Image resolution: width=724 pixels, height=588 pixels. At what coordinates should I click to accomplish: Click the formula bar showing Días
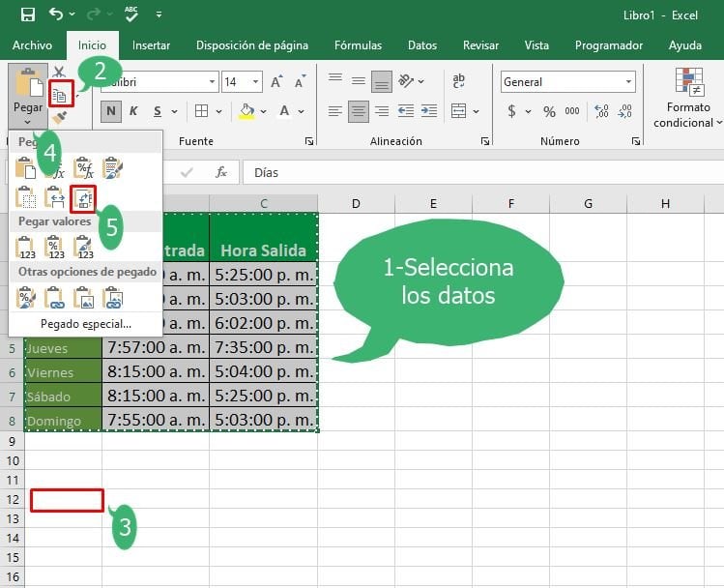[x=483, y=173]
